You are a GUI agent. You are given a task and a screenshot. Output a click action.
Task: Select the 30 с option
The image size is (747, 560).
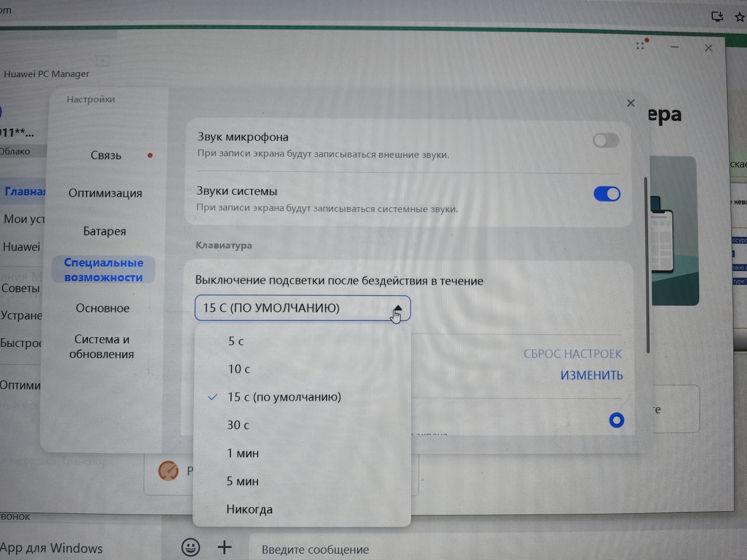[x=238, y=425]
